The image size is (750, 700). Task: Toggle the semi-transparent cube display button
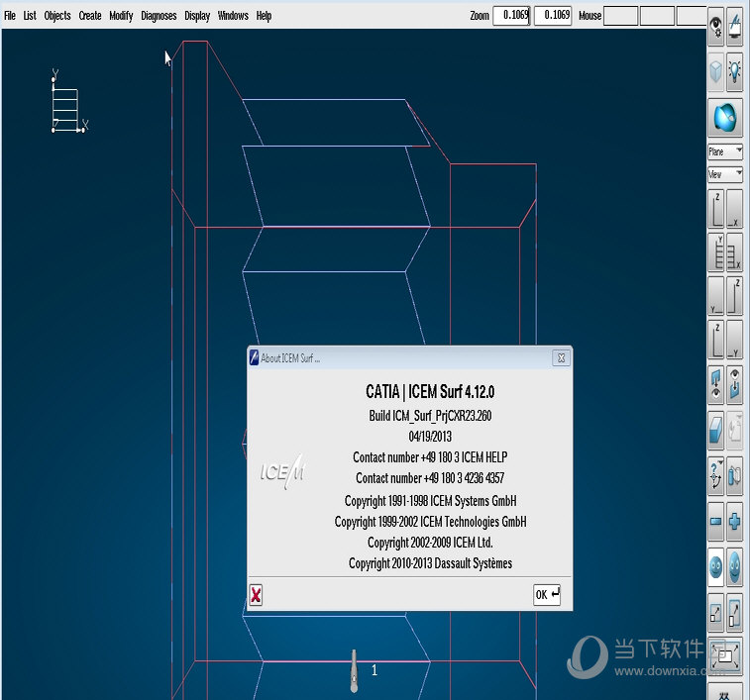716,71
